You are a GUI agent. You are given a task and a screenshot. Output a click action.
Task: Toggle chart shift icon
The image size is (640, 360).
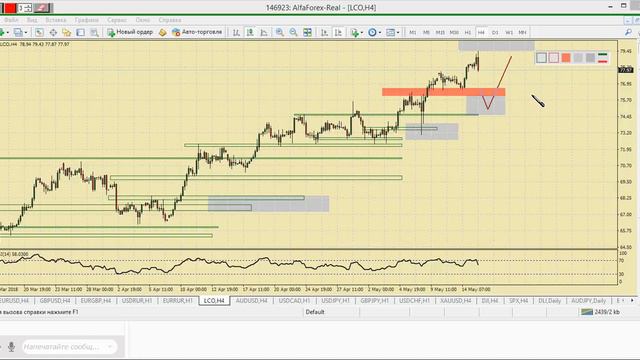click(x=338, y=32)
